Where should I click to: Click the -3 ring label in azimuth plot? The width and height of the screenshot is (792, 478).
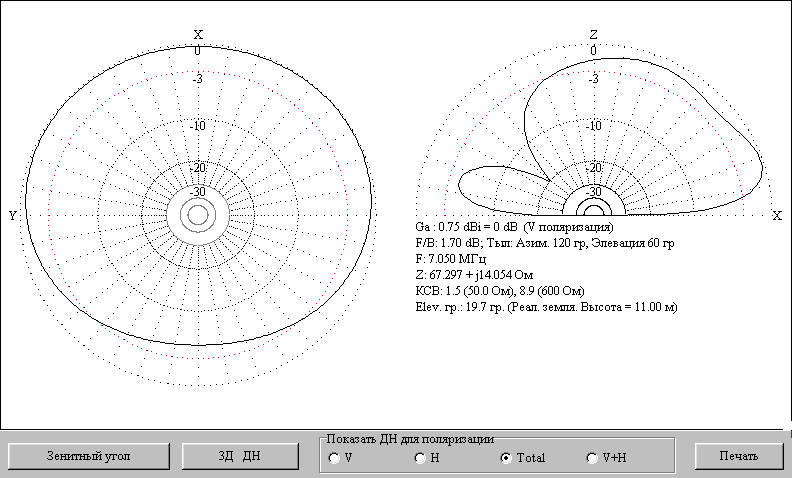click(197, 79)
